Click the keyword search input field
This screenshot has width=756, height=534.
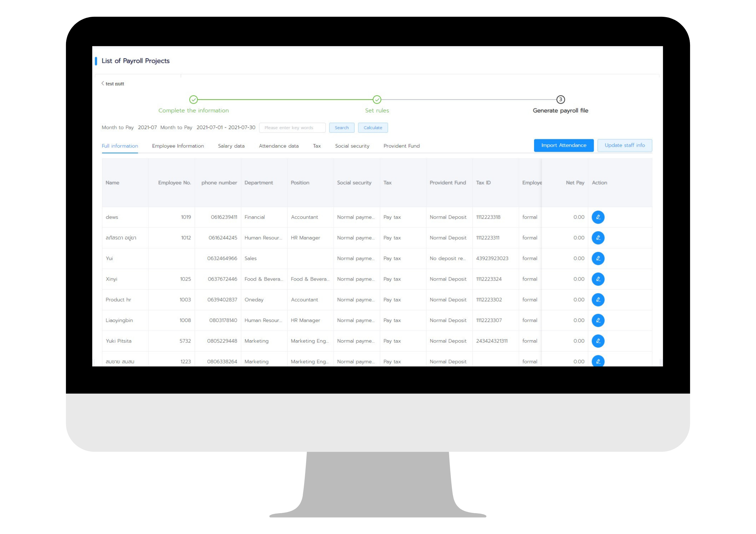pos(292,128)
